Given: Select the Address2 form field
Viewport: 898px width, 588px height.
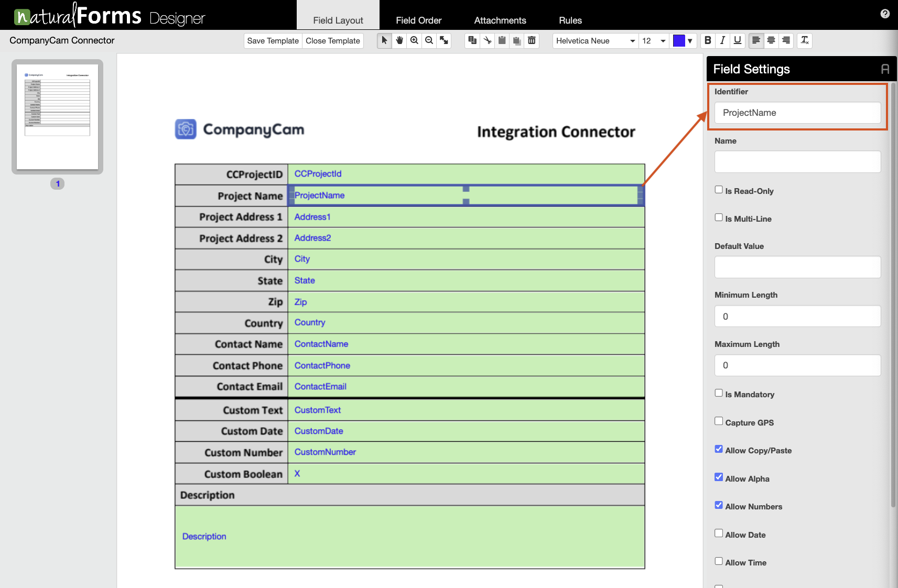Looking at the screenshot, I should [466, 238].
